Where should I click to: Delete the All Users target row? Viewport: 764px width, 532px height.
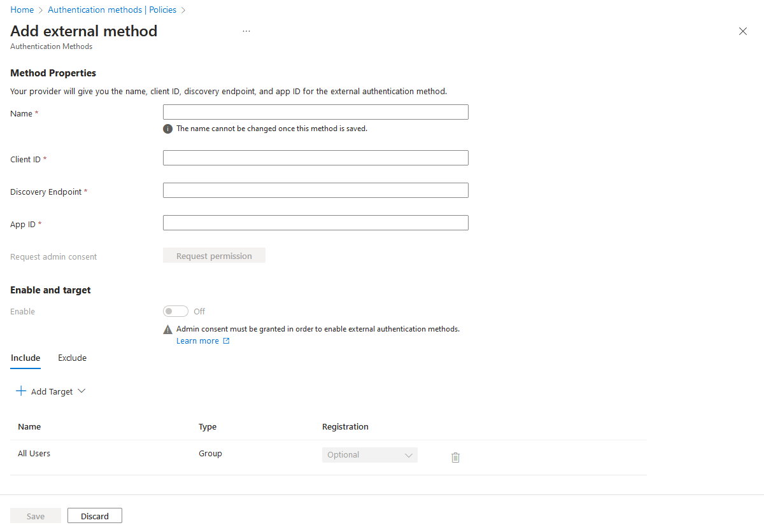[455, 457]
